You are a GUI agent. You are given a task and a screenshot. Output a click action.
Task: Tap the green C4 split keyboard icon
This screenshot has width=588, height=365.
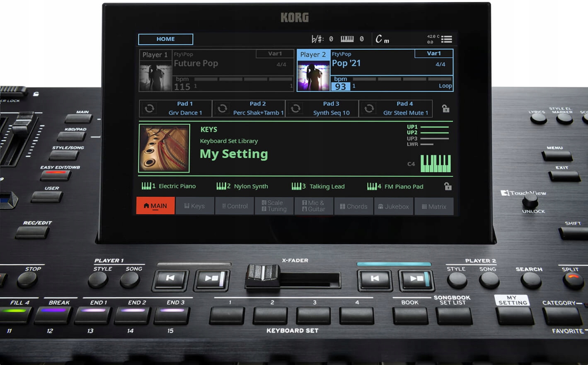tap(436, 163)
